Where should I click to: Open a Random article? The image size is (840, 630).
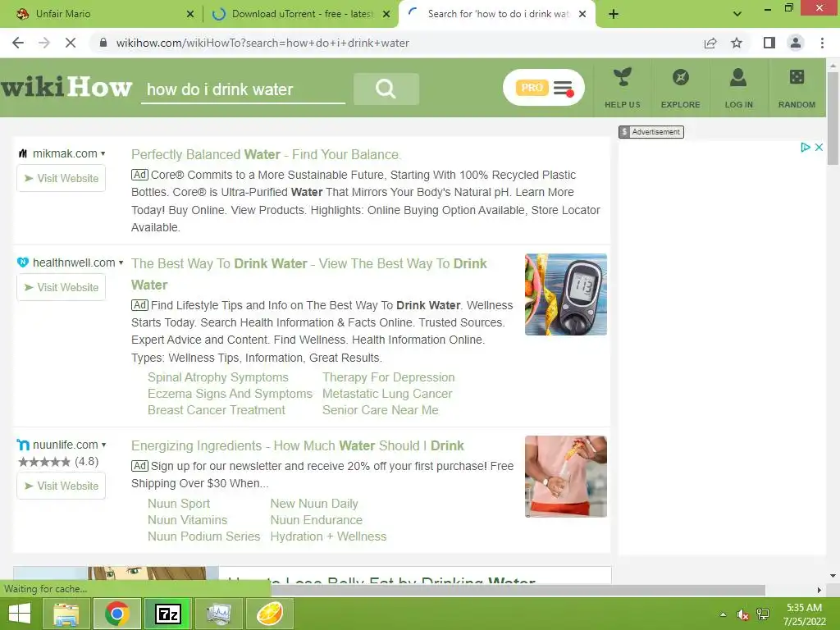point(797,88)
